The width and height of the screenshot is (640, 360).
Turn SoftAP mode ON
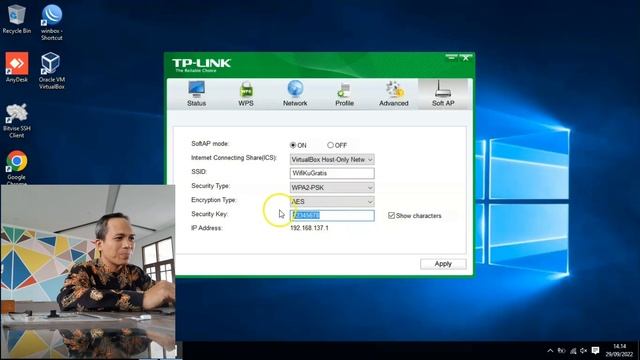[293, 145]
